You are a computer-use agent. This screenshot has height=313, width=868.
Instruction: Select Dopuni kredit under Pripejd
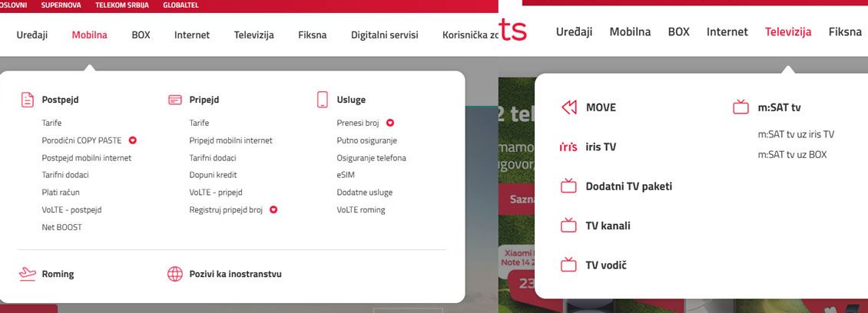(213, 175)
